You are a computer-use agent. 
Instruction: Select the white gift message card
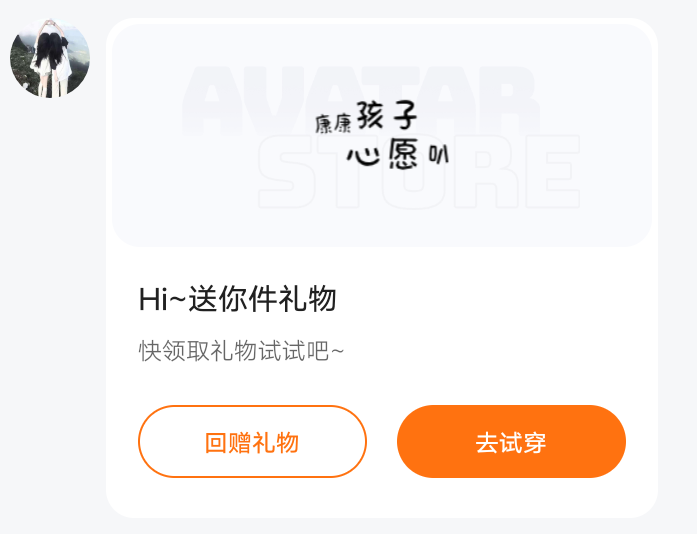[x=382, y=268]
